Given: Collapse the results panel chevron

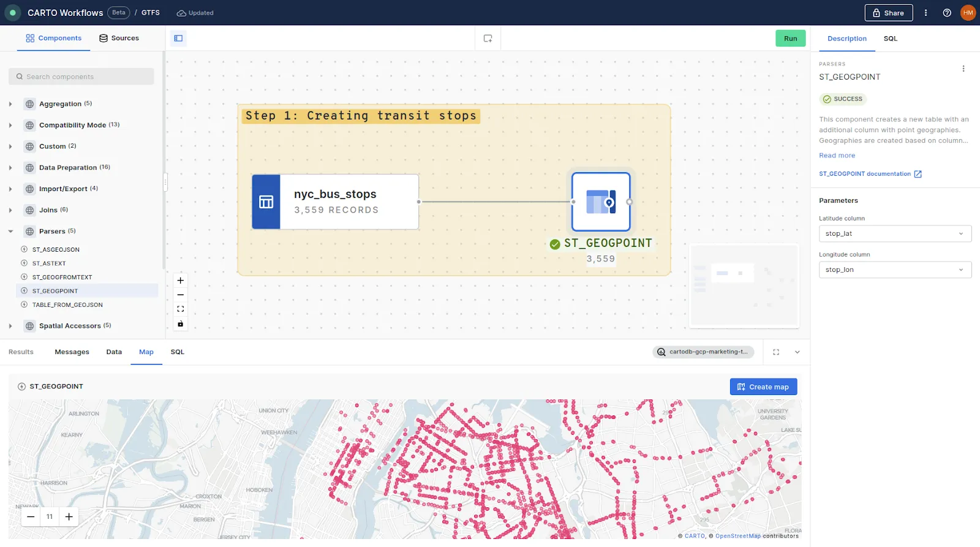Looking at the screenshot, I should (x=797, y=352).
